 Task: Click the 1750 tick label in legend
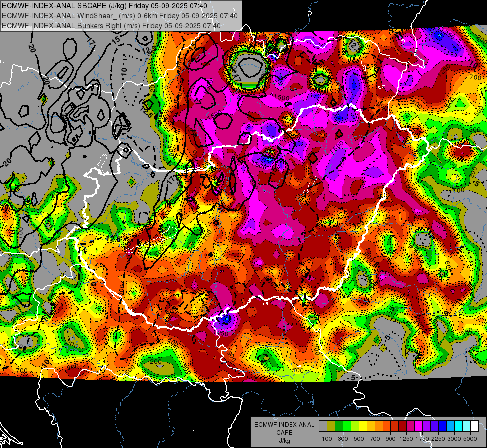click(x=422, y=439)
